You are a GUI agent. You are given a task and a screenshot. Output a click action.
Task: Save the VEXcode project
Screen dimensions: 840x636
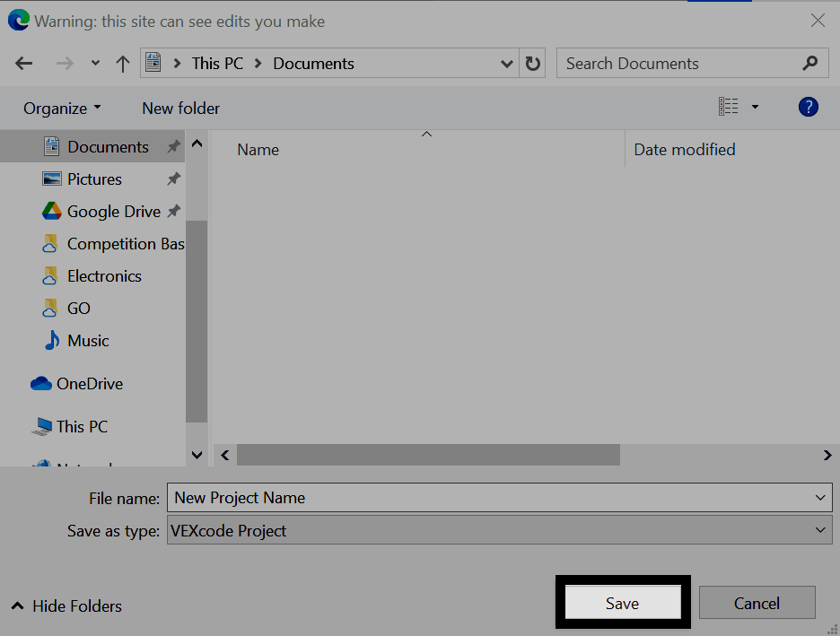click(622, 602)
